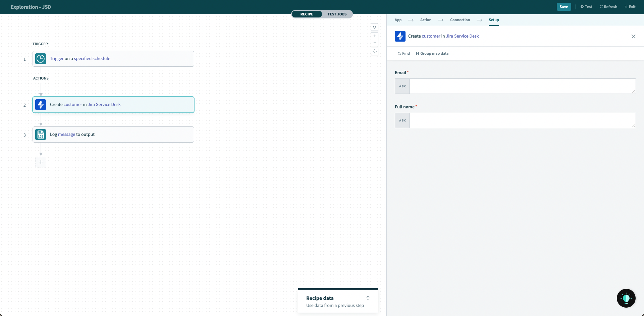Open the Setup tab in the breadcrumb

[x=494, y=20]
